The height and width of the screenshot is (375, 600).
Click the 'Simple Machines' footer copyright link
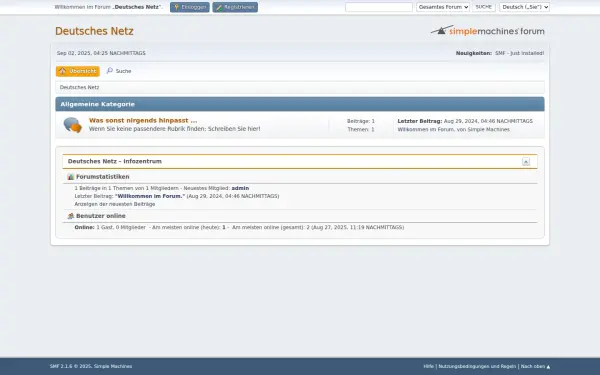(x=113, y=366)
